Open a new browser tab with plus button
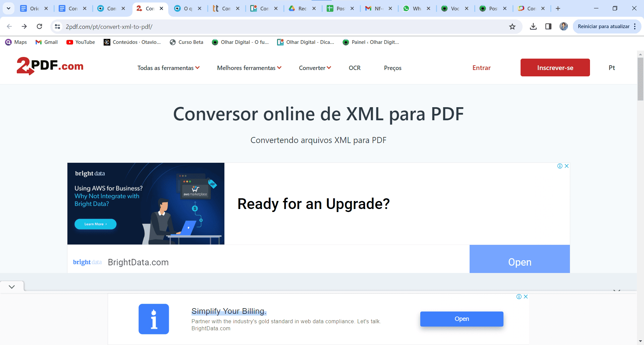The height and width of the screenshot is (345, 644). (558, 8)
